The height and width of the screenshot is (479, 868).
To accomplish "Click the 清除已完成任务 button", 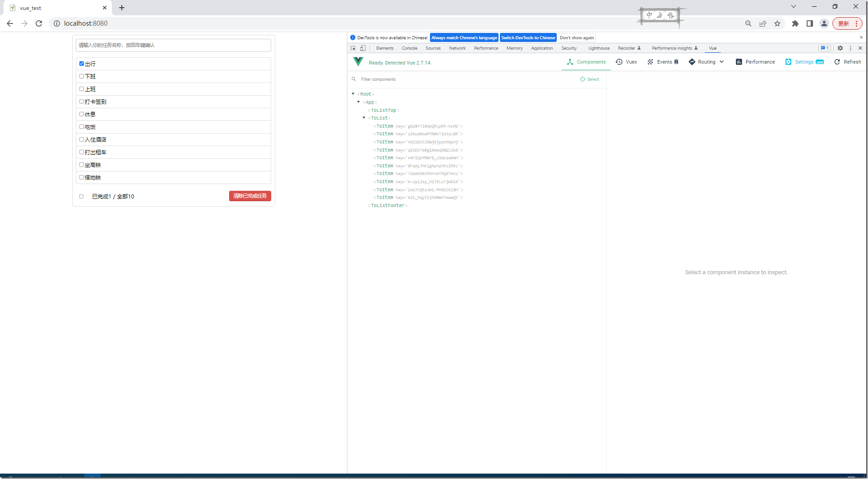I will tap(250, 196).
